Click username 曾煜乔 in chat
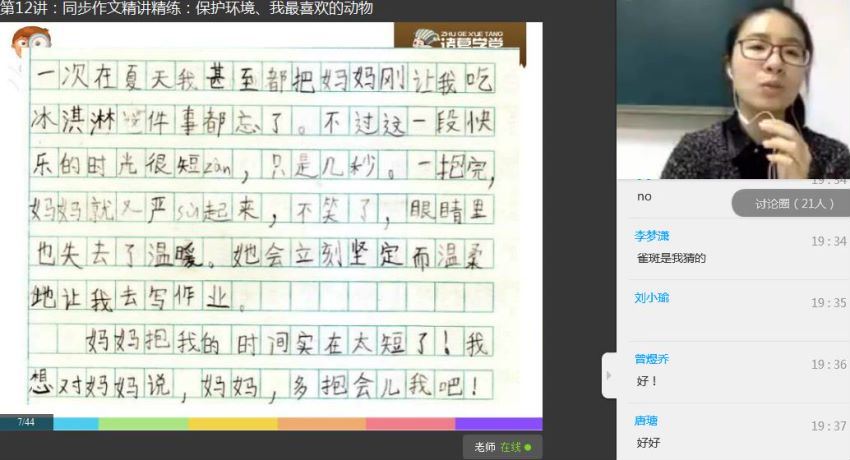 652,359
